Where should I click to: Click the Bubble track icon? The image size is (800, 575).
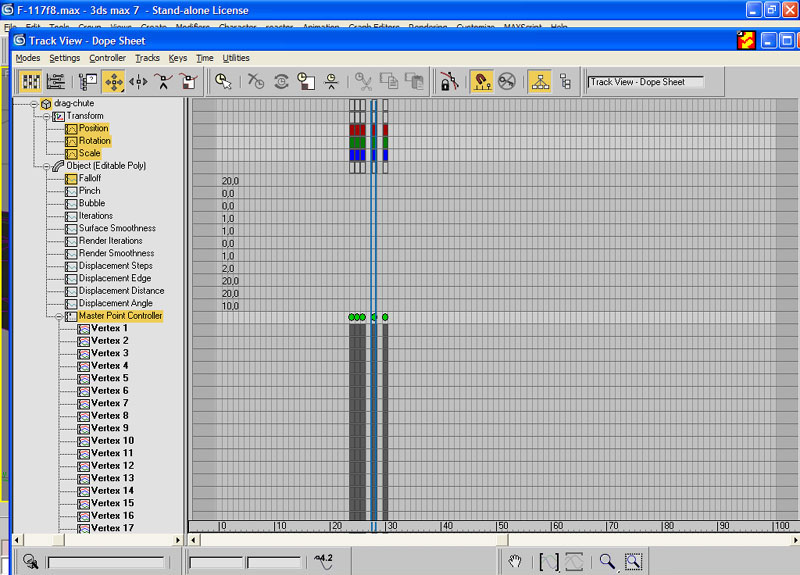click(71, 204)
